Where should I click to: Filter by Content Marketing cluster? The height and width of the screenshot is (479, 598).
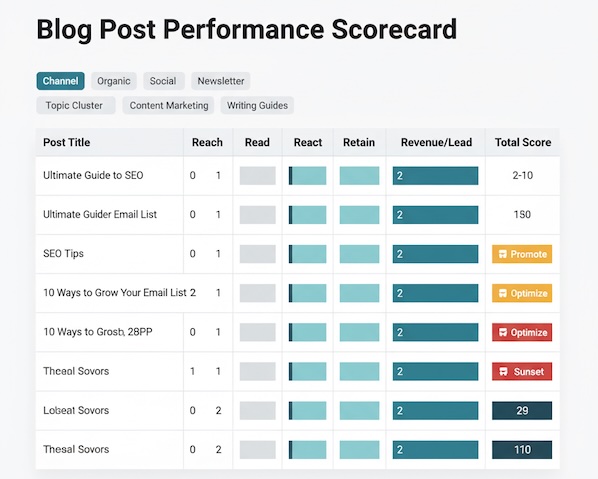click(x=168, y=105)
